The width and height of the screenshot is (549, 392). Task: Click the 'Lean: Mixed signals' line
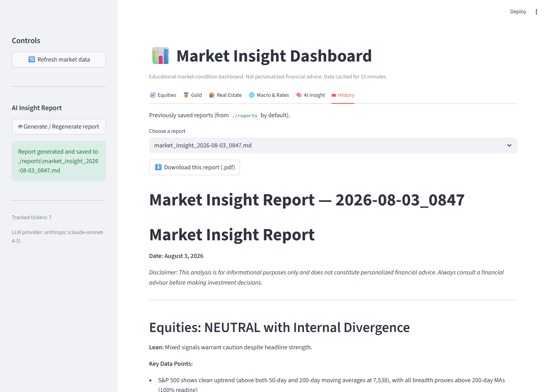click(x=231, y=347)
